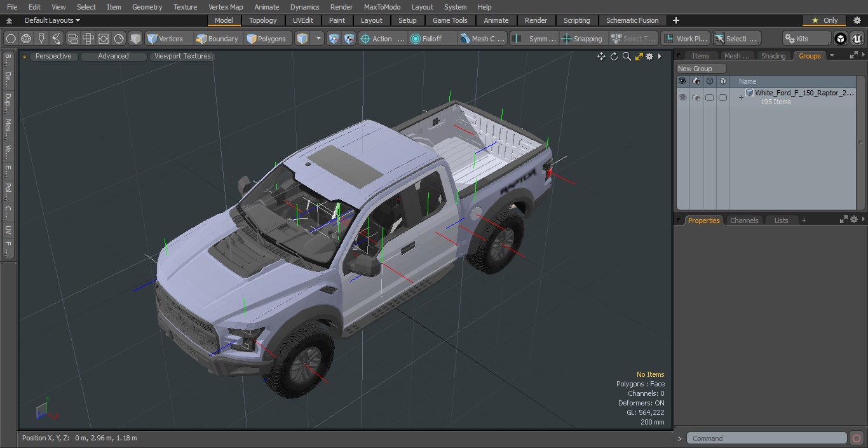The image size is (868, 448).
Task: Add a new layout tab
Action: [x=675, y=20]
